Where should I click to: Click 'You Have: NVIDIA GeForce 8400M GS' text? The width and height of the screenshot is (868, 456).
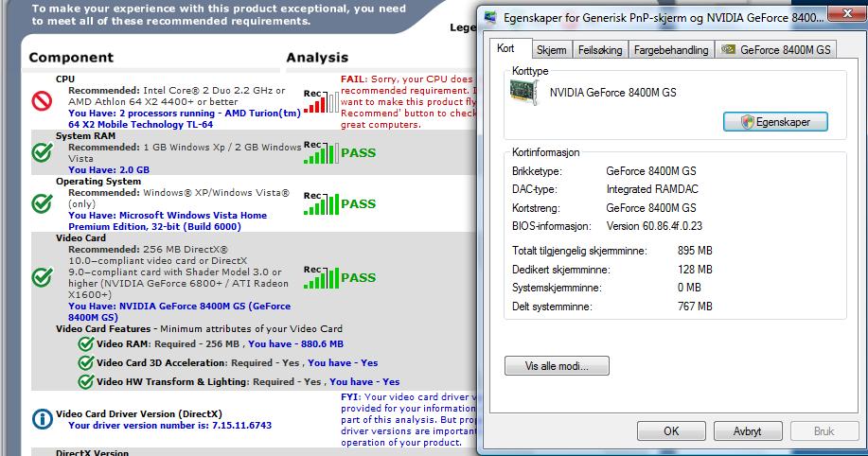click(x=179, y=311)
